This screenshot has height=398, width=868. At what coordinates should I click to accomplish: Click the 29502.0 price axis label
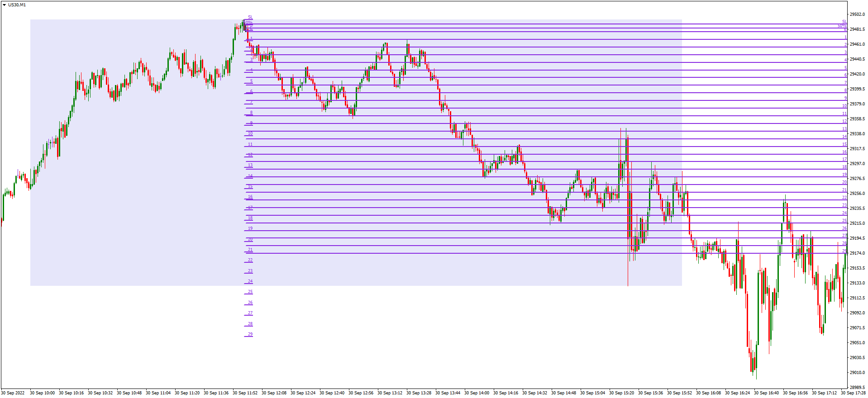(x=857, y=14)
